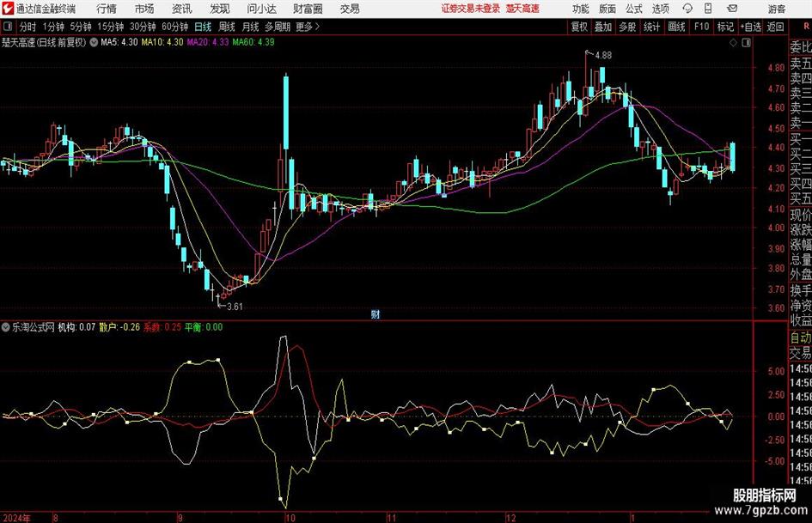Viewport: 812px width, 523px height.
Task: Click the customer service headset icon
Action: coord(687,9)
